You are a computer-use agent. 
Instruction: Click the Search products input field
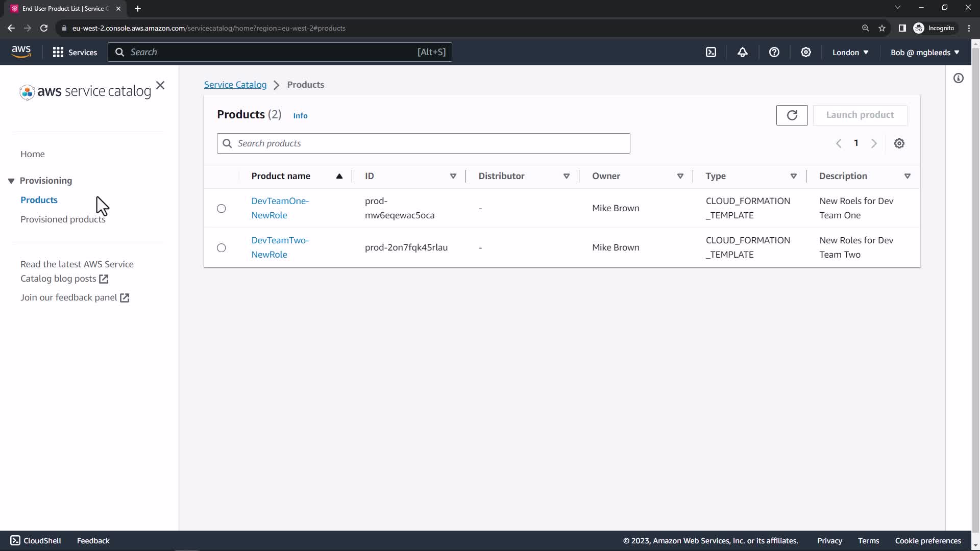[424, 143]
